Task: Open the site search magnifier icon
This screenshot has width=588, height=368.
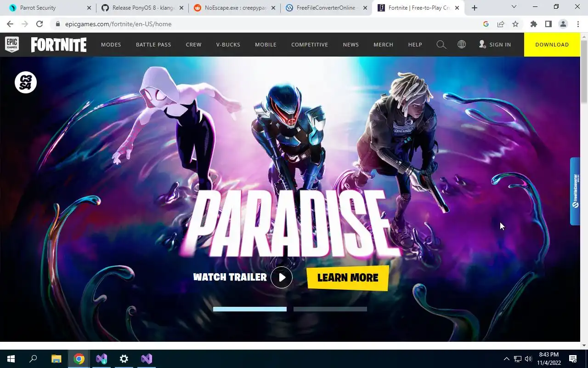Action: coord(441,45)
